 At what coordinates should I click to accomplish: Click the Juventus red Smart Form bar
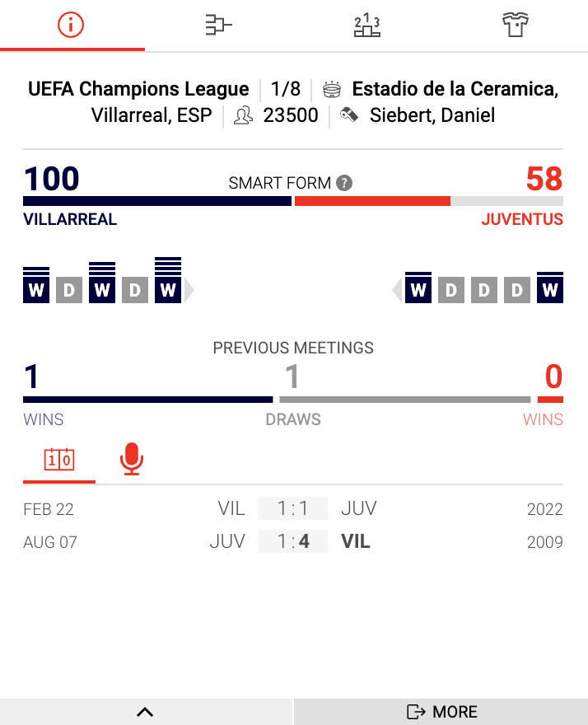372,201
